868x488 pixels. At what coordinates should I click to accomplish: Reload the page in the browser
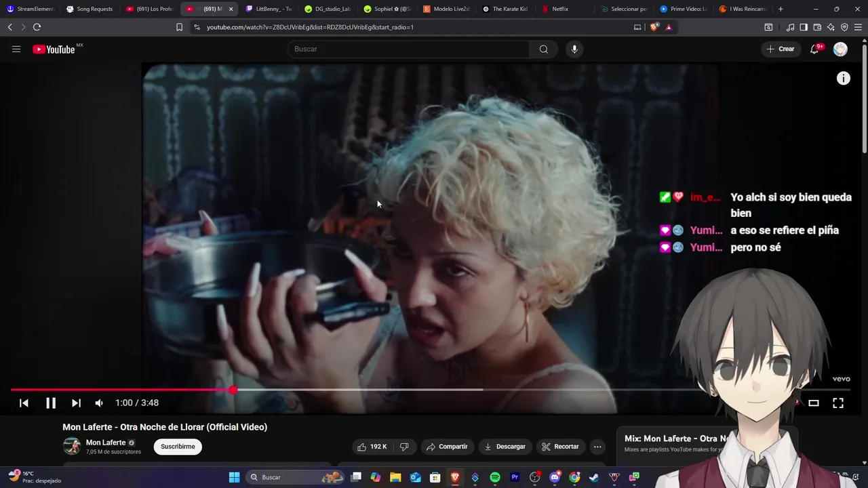click(x=37, y=27)
